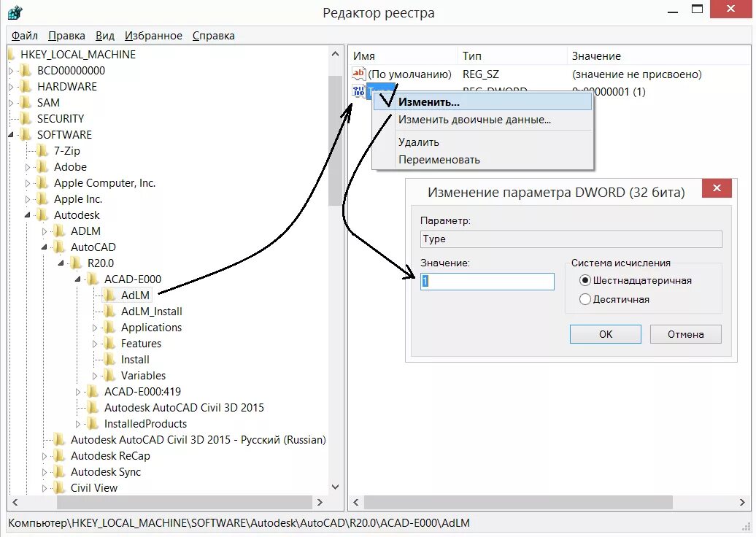Click the Autodesk folder icon
Viewport: 756px width, 537px height.
coord(43,215)
